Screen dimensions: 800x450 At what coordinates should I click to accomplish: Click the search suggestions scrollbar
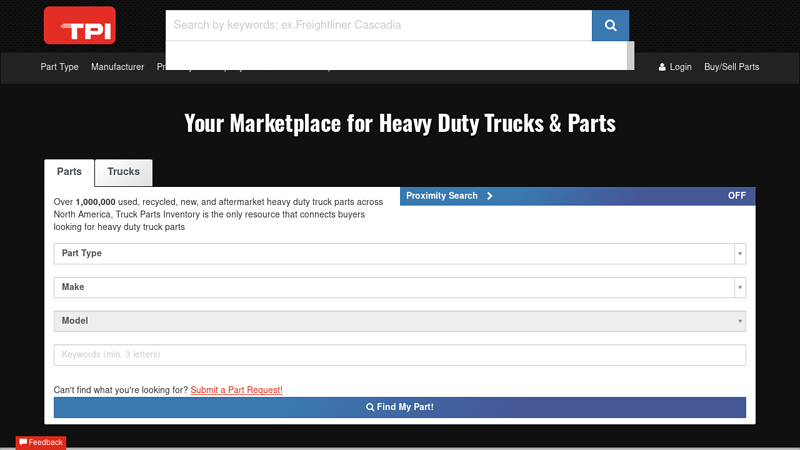(631, 55)
